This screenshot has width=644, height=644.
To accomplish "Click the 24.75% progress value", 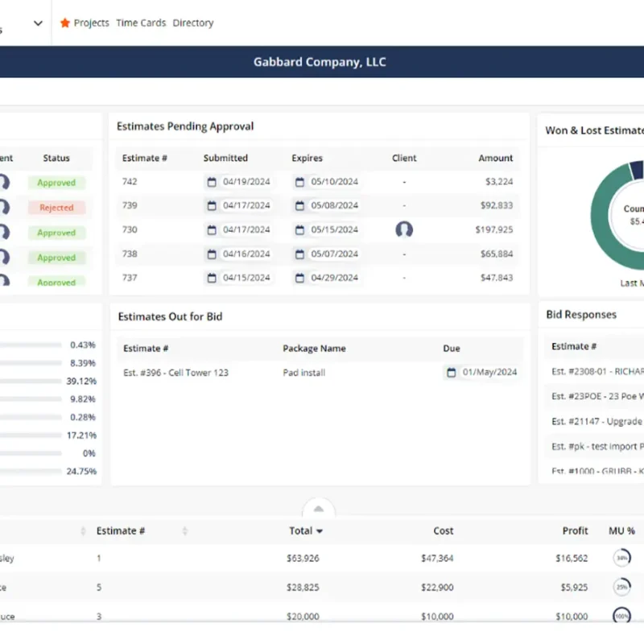I will click(x=81, y=471).
